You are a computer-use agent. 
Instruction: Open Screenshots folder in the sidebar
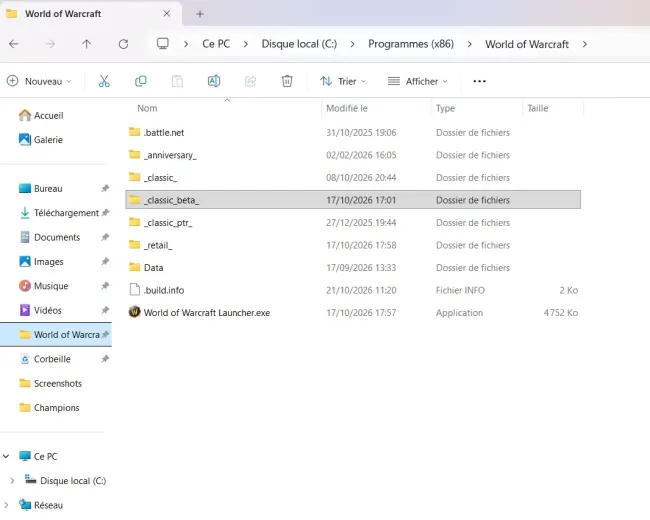tap(51, 383)
